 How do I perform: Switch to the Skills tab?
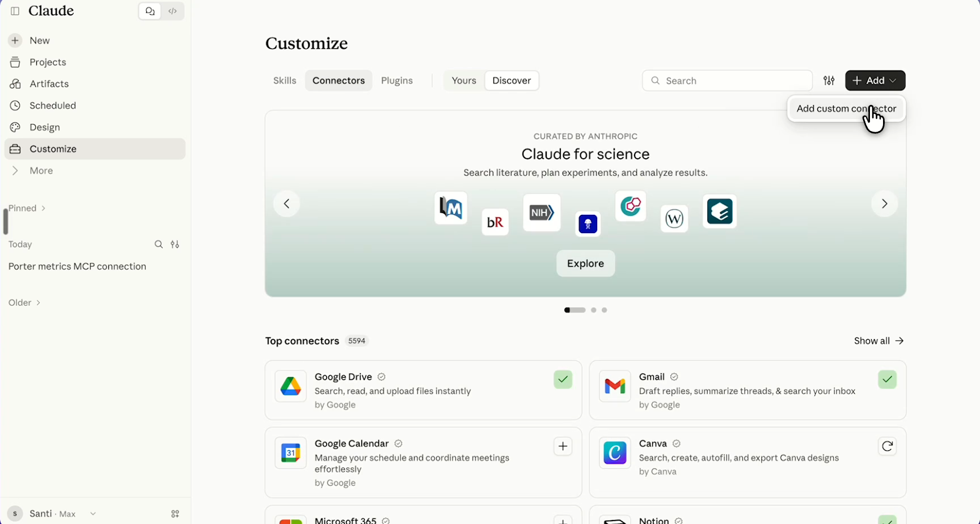pos(285,81)
